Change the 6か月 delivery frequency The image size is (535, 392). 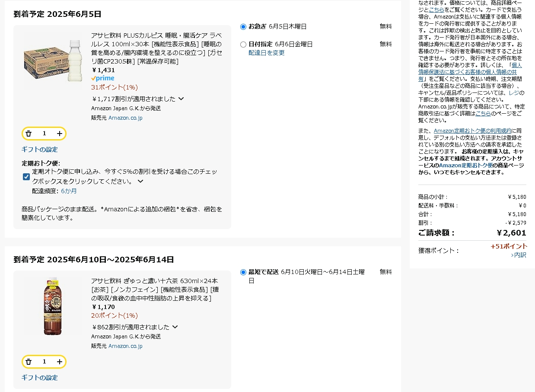pos(69,191)
